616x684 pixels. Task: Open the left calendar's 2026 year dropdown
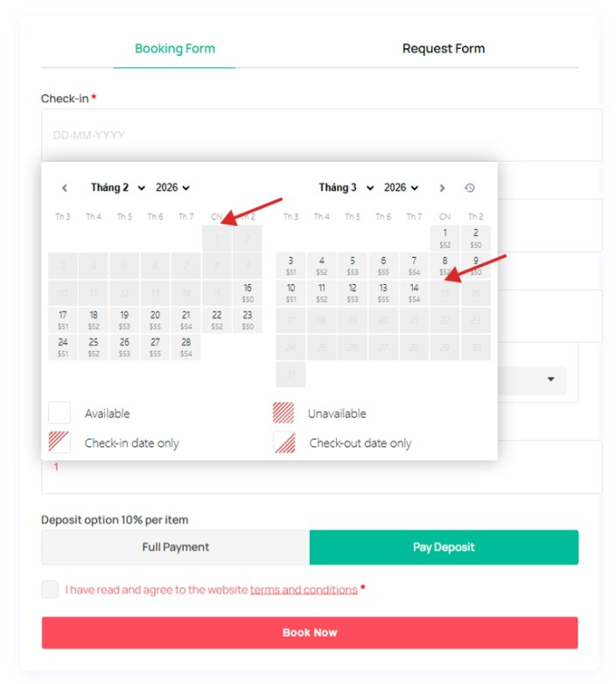click(172, 188)
